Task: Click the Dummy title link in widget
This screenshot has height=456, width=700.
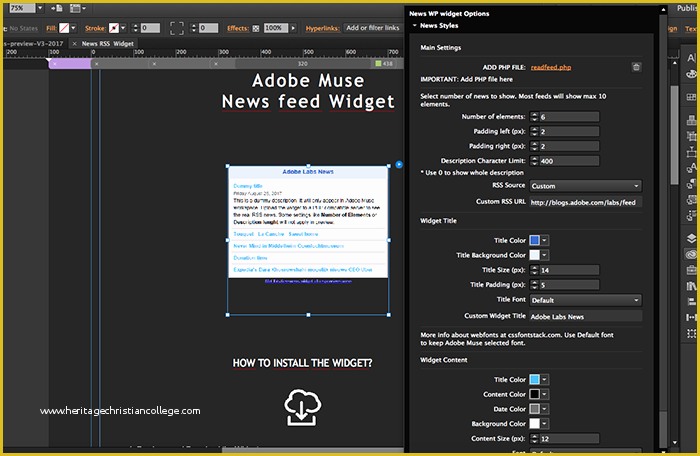Action: pyautogui.click(x=248, y=186)
